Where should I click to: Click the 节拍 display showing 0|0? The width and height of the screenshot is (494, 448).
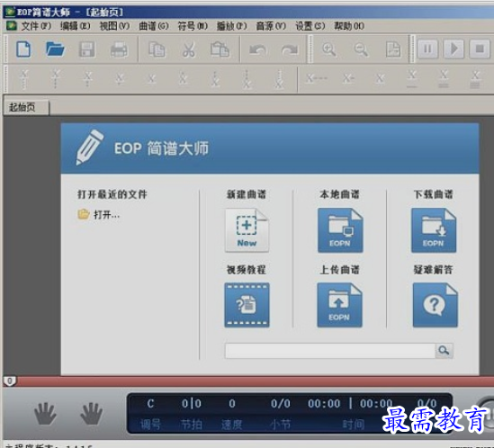click(192, 404)
